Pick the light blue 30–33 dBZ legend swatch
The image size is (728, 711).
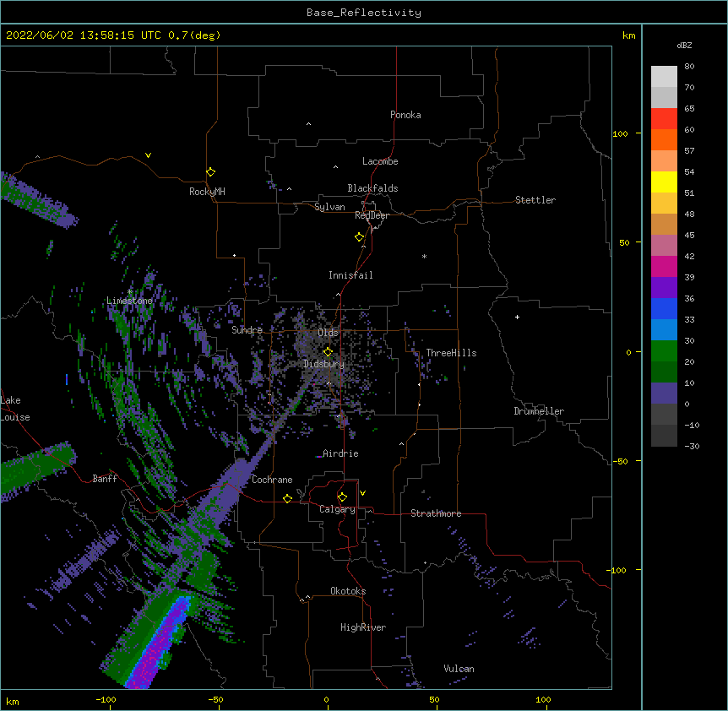coord(664,329)
